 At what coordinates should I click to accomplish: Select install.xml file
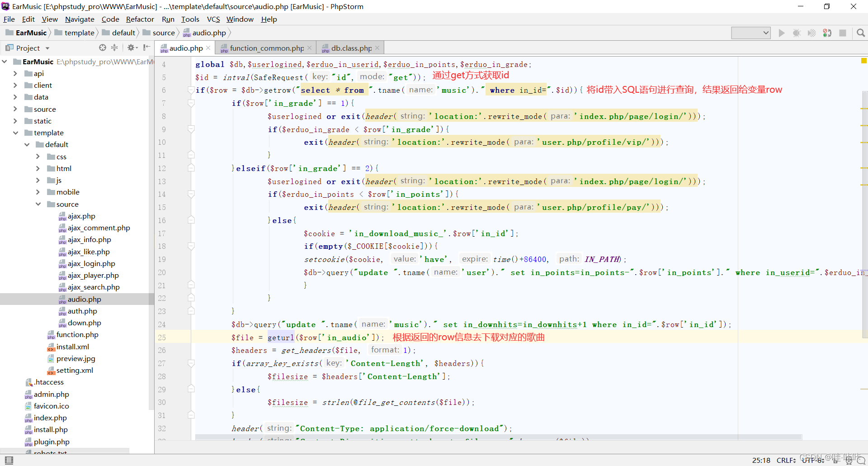[68, 347]
